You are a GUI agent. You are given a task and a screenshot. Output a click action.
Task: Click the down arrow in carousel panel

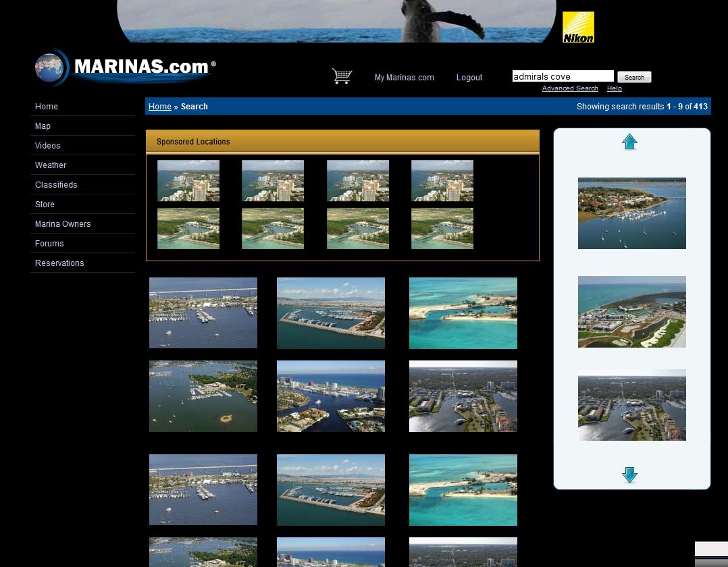629,475
